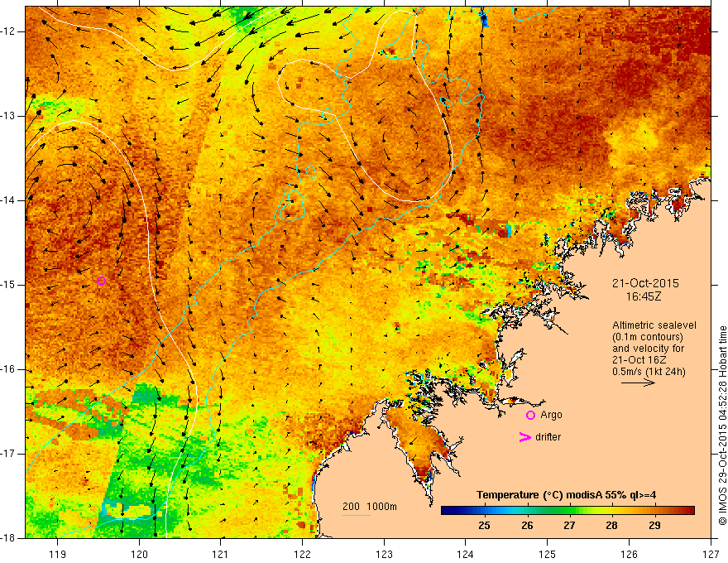Click the 27 value on temperature scale
Viewport: 728px width, 563px height.
pos(569,526)
